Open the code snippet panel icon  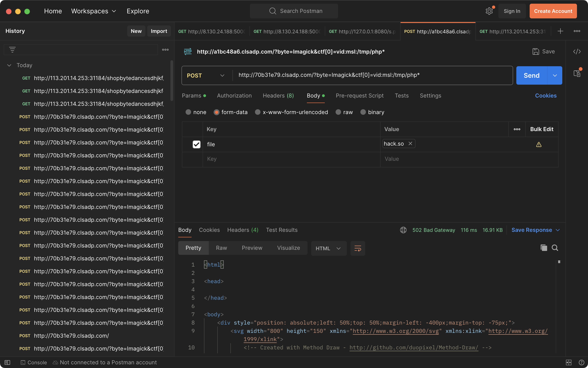point(577,52)
